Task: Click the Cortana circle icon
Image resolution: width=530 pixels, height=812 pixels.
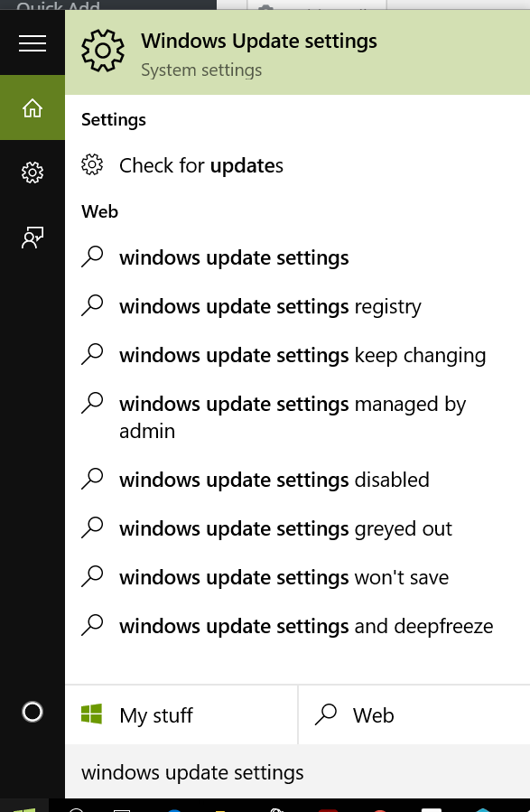Action: (x=33, y=712)
